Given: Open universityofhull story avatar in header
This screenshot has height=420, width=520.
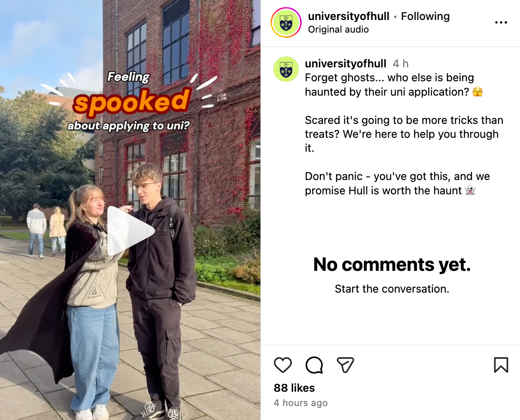Looking at the screenshot, I should [286, 23].
